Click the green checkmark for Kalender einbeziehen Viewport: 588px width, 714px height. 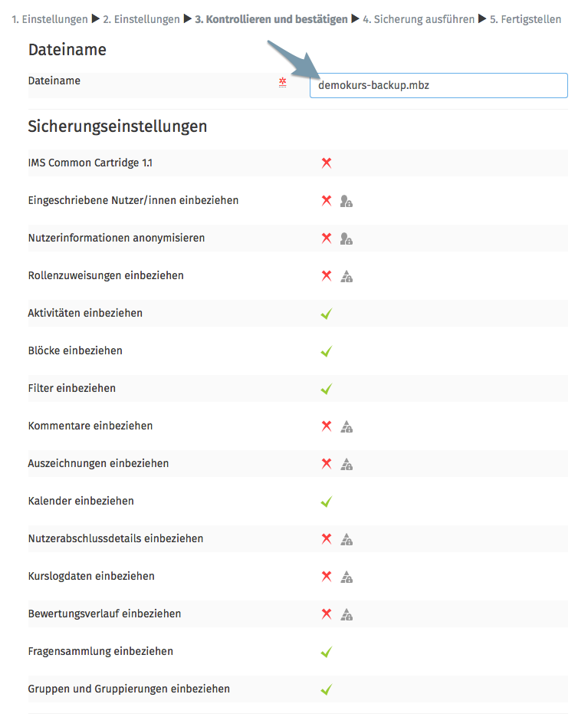tap(327, 502)
